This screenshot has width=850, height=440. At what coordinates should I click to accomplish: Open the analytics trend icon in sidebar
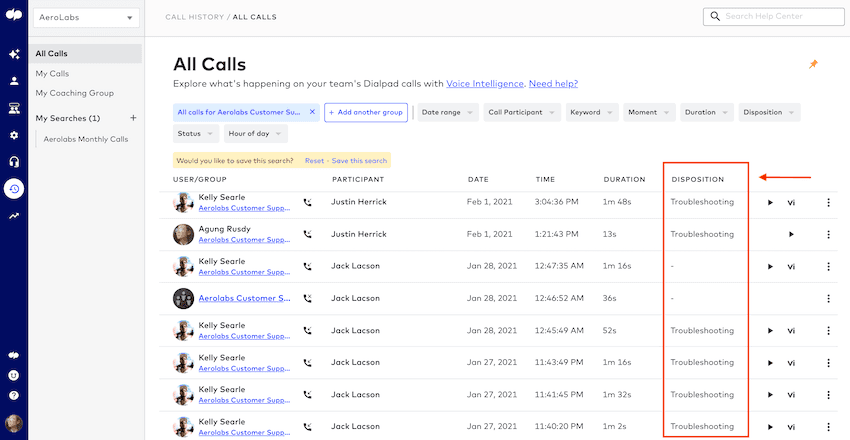coord(14,215)
